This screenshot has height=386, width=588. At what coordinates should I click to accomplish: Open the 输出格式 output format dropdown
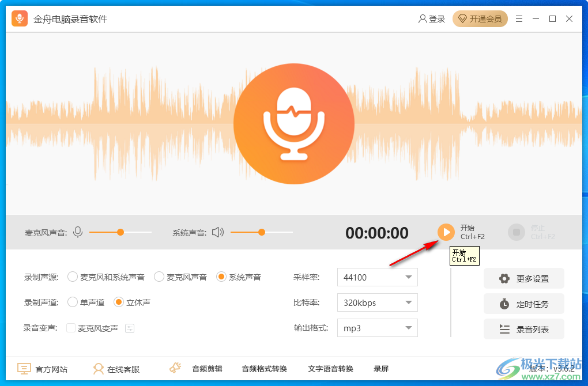[377, 328]
